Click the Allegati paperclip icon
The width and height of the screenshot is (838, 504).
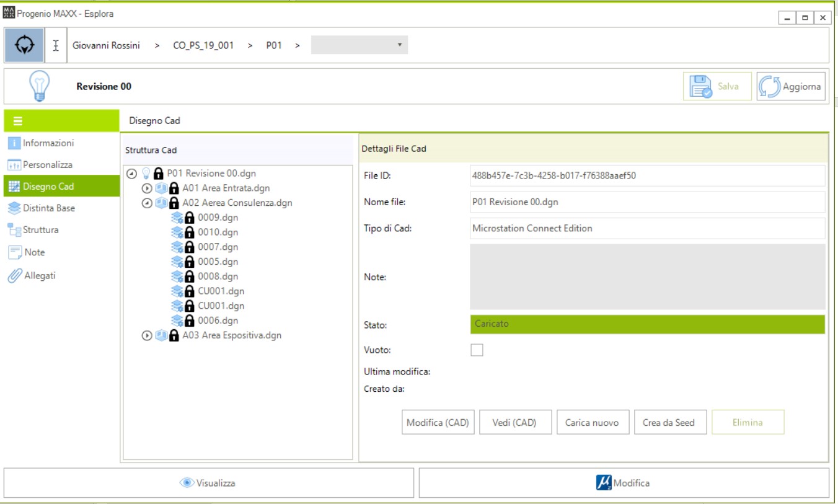click(15, 276)
